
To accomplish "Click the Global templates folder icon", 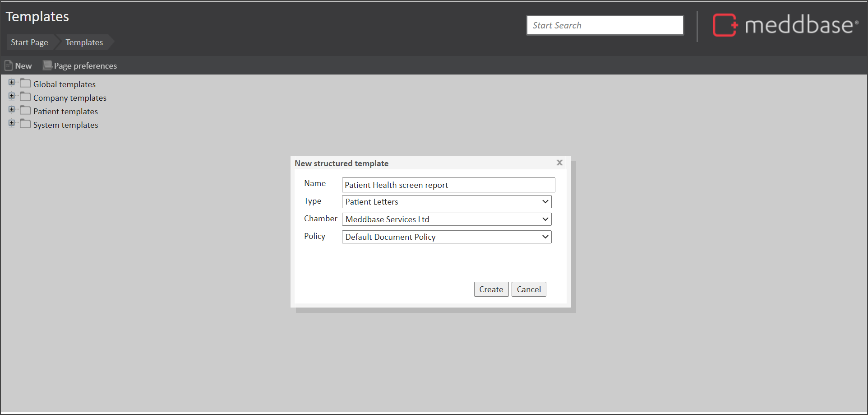I will tap(25, 84).
